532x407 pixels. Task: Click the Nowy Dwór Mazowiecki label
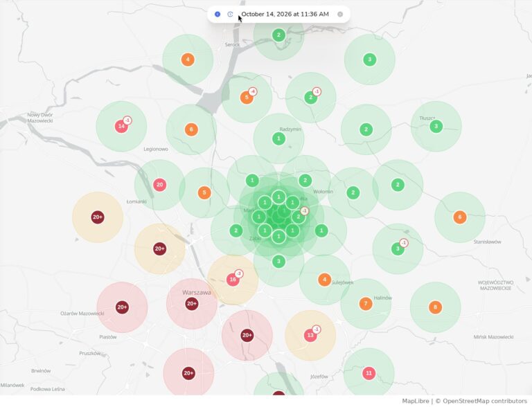tap(40, 118)
